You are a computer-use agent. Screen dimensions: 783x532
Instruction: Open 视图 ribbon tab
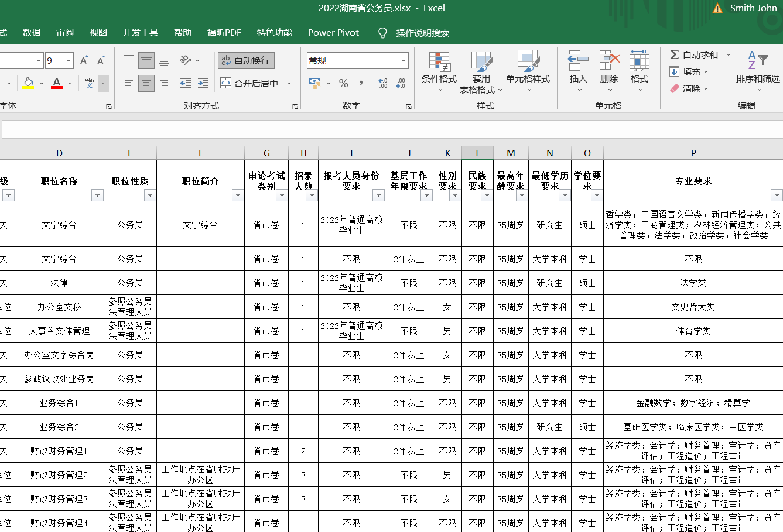point(98,33)
